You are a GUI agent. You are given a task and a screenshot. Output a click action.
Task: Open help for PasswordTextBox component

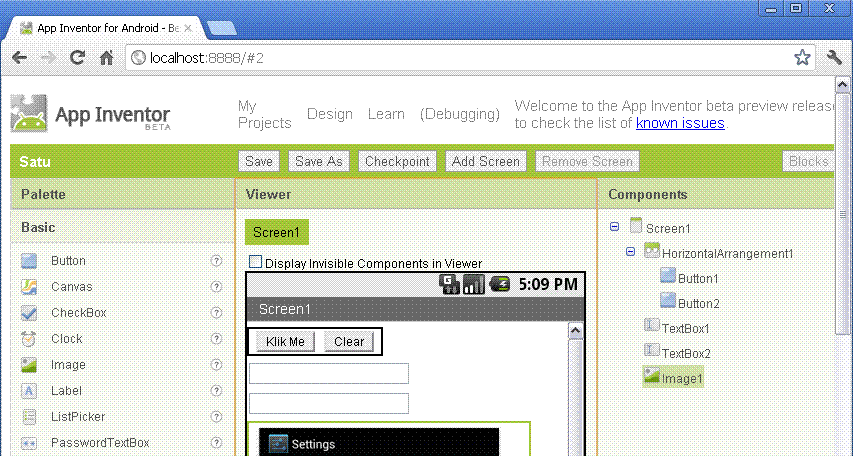[x=217, y=443]
